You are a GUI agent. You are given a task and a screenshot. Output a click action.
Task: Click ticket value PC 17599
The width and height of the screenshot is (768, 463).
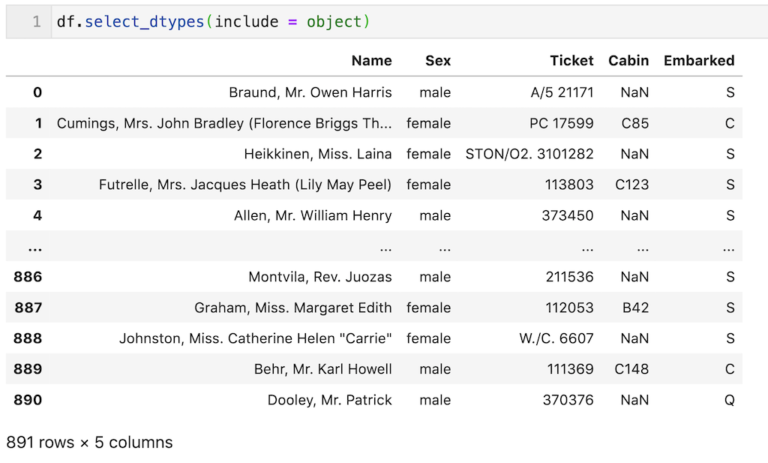[561, 123]
